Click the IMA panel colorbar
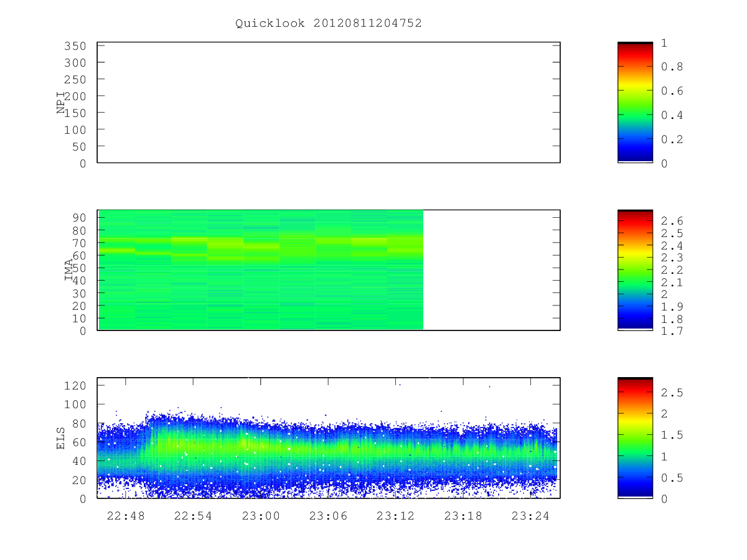 point(635,270)
